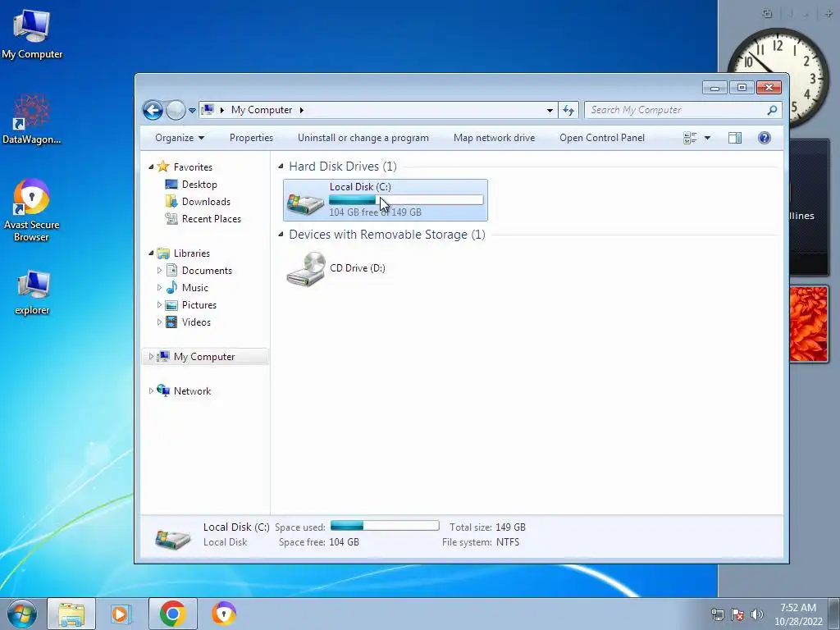This screenshot has height=630, width=840.
Task: Select My Computer in navigation pane
Action: pyautogui.click(x=203, y=357)
